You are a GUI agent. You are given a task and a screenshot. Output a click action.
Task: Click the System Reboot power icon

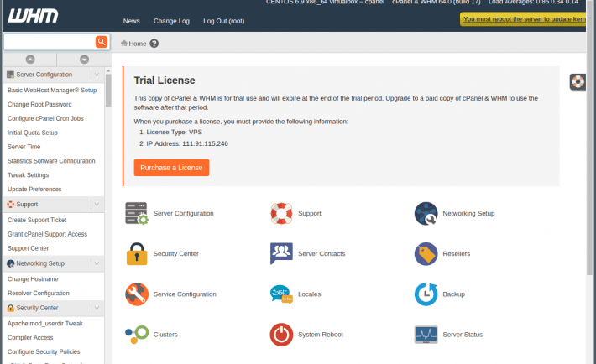pyautogui.click(x=281, y=335)
